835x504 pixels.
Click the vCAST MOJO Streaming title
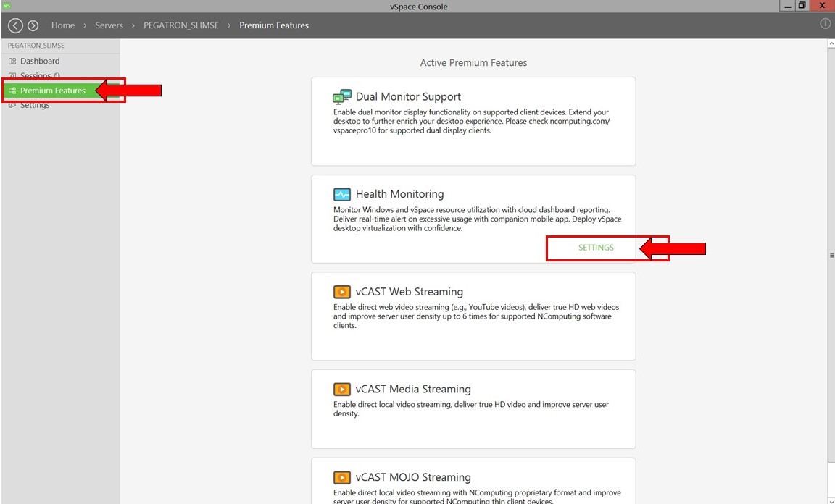coord(413,477)
